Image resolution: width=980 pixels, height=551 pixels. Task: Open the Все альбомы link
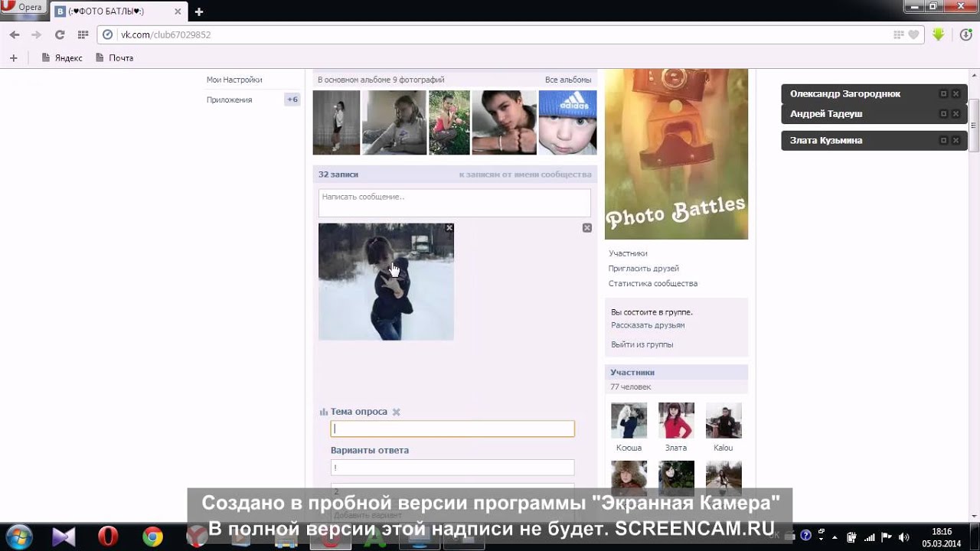click(x=568, y=80)
